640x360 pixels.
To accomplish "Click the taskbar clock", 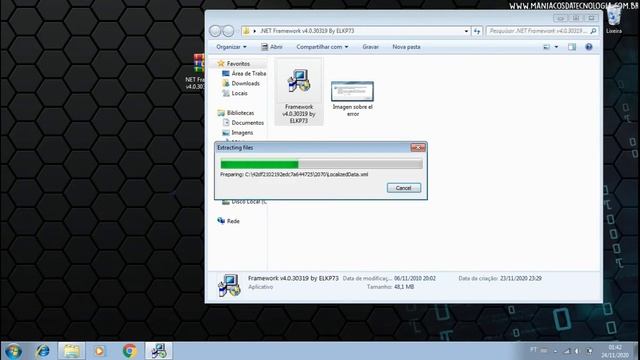I will 615,351.
